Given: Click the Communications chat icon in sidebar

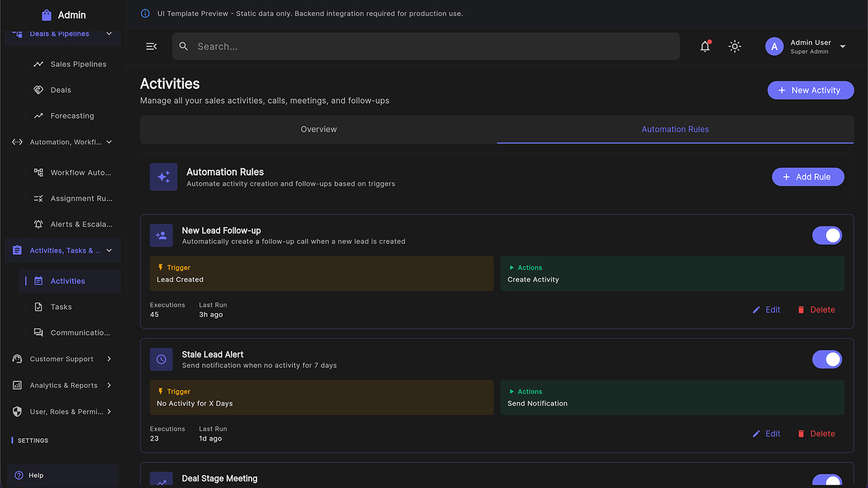Looking at the screenshot, I should pyautogui.click(x=39, y=333).
